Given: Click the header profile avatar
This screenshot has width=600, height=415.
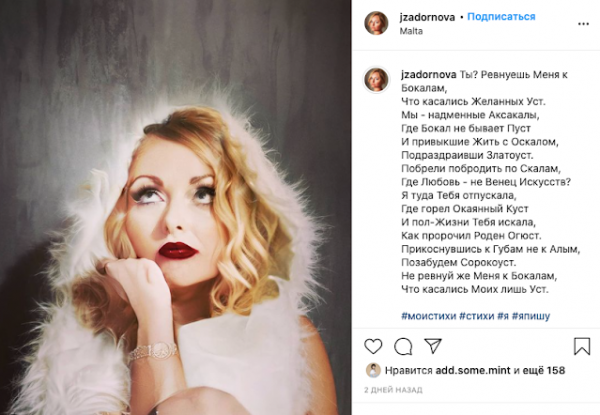Looking at the screenshot, I should click(376, 23).
